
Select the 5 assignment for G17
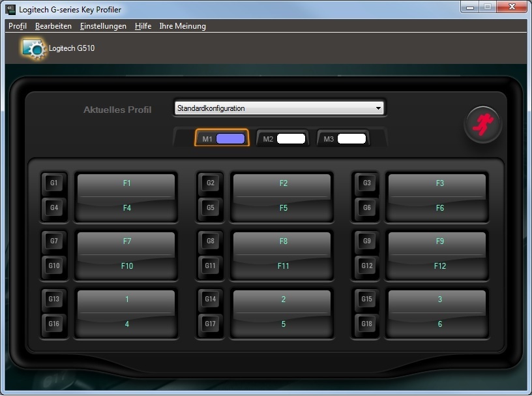click(x=283, y=324)
